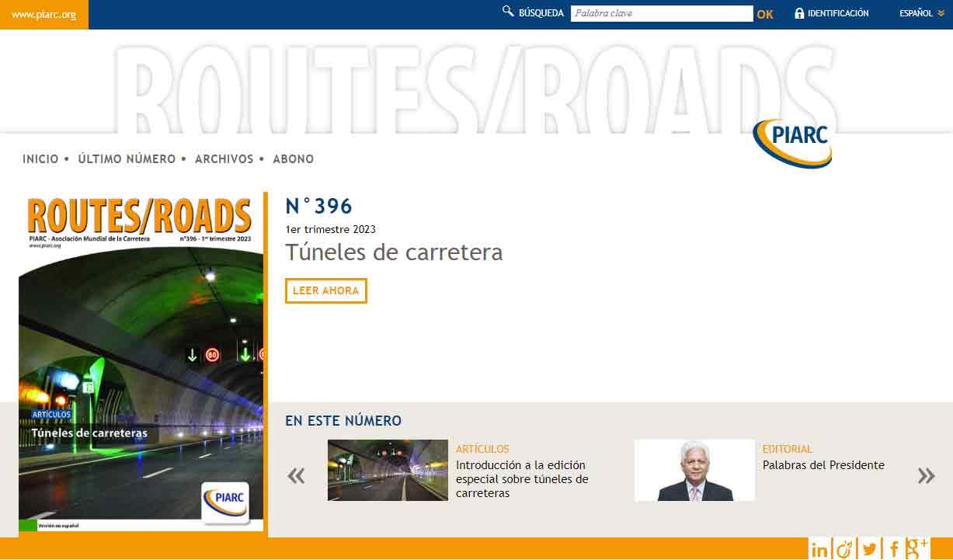Click the search magnifier icon
This screenshot has height=560, width=953.
pyautogui.click(x=509, y=12)
